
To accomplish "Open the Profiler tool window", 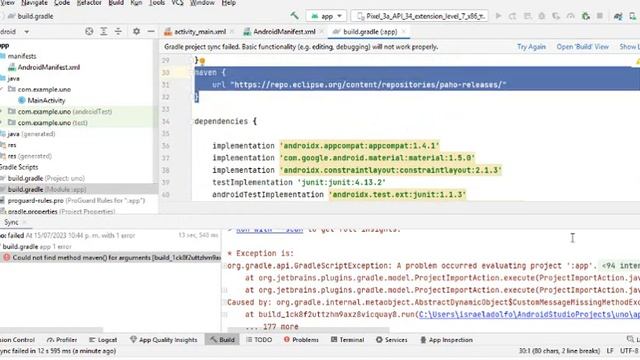I will tap(62, 340).
